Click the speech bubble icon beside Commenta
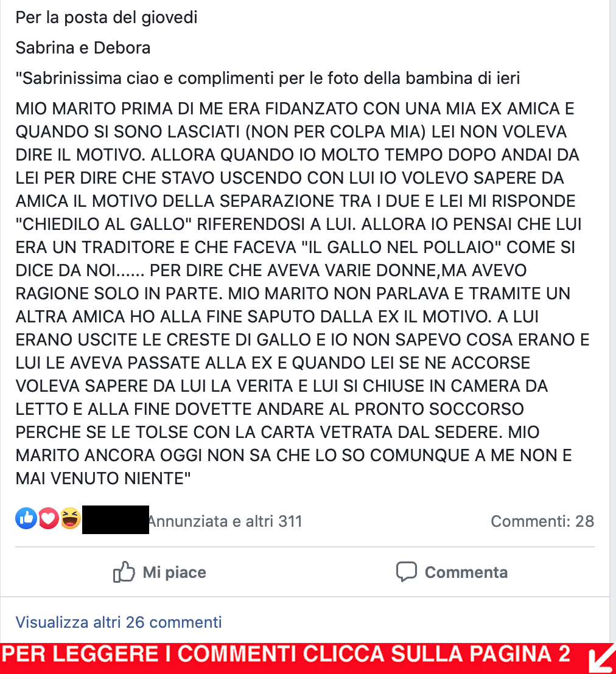This screenshot has height=674, width=616. click(x=407, y=572)
